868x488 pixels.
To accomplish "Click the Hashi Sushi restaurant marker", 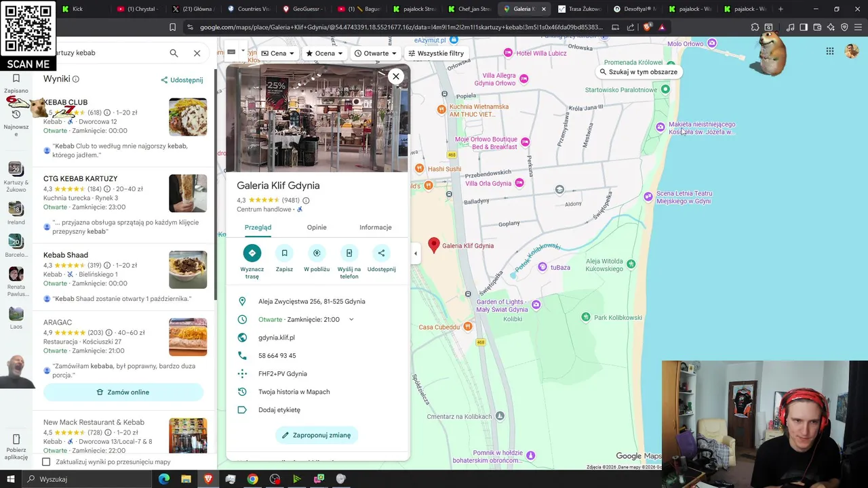I will (420, 169).
